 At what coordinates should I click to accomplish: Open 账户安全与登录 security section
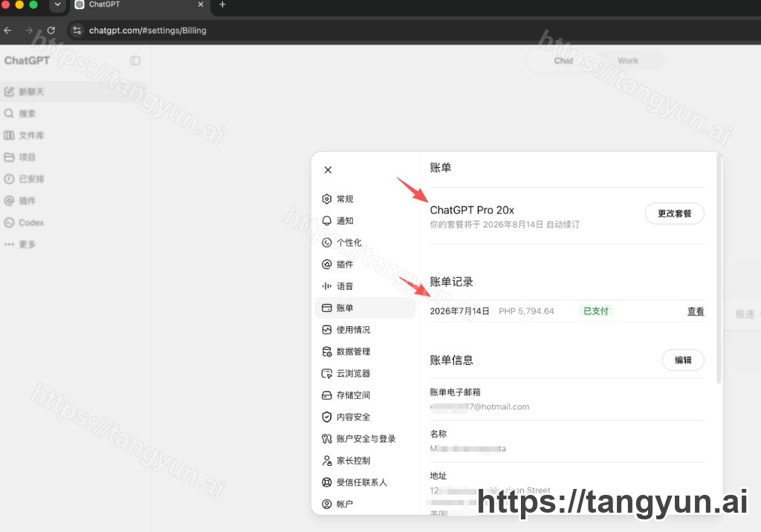[x=365, y=439]
